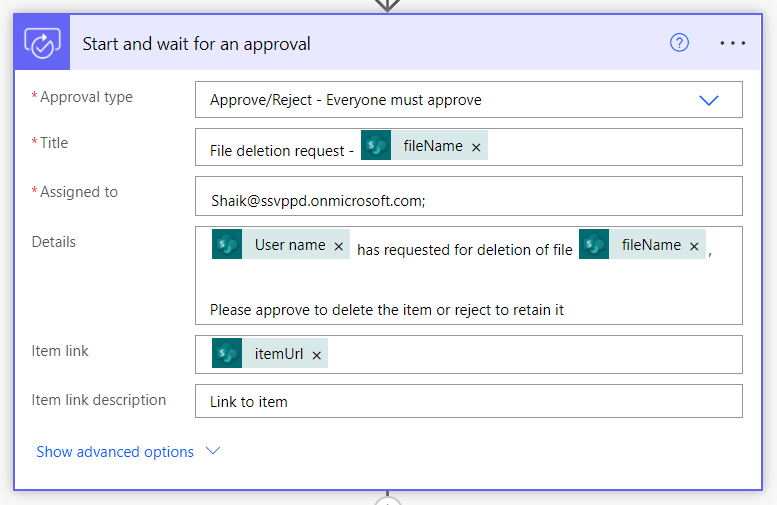Expand Show advanced options chevron
This screenshot has height=505, width=777.
click(x=213, y=450)
